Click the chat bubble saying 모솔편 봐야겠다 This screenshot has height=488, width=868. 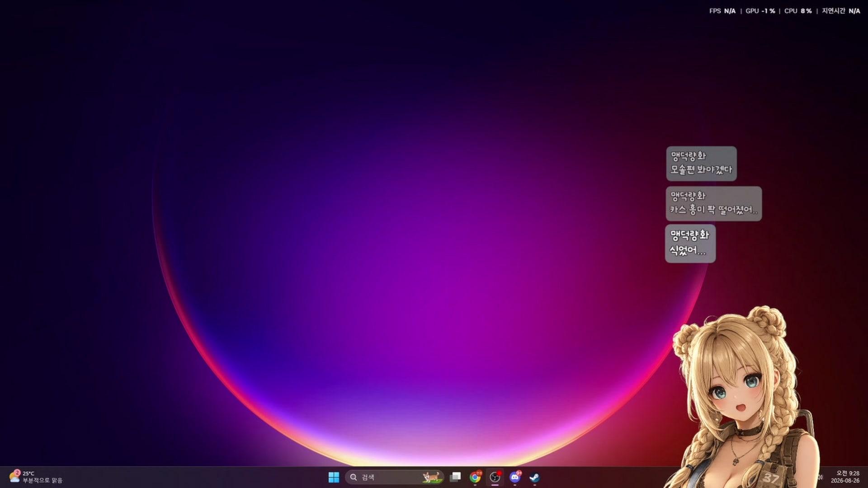point(701,164)
